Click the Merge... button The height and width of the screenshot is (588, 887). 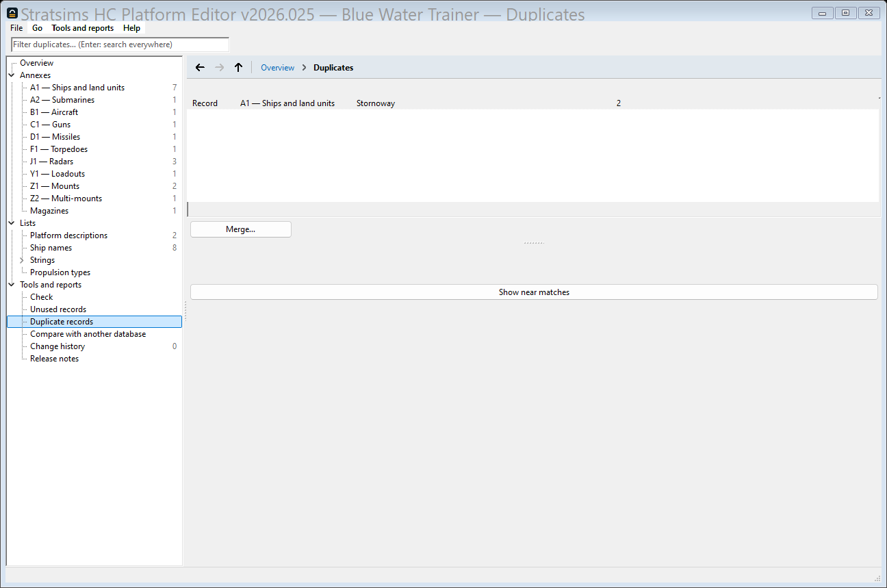click(241, 229)
